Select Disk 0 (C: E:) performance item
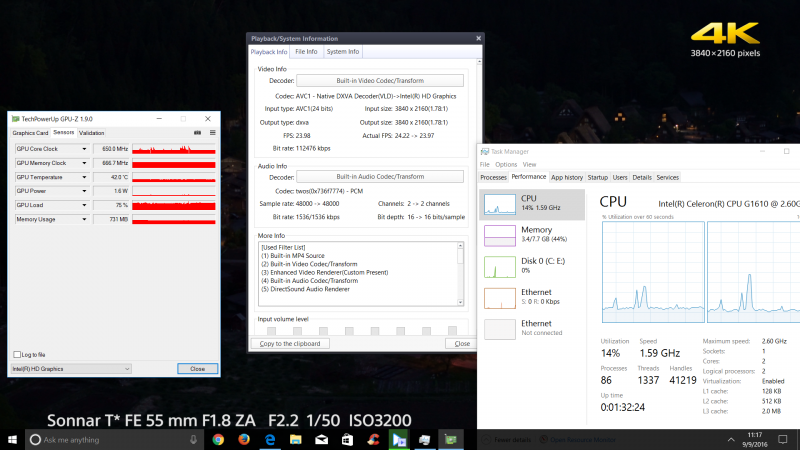This screenshot has width=800, height=450. [532, 266]
